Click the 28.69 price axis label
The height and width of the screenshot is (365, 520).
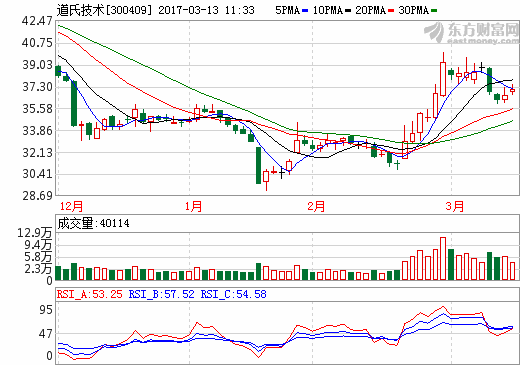(x=37, y=196)
